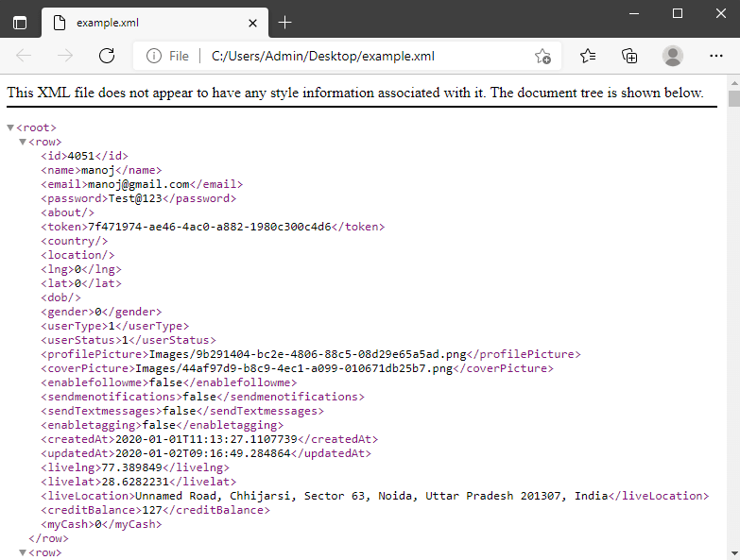
Task: Click the address bar file path
Action: (x=323, y=56)
